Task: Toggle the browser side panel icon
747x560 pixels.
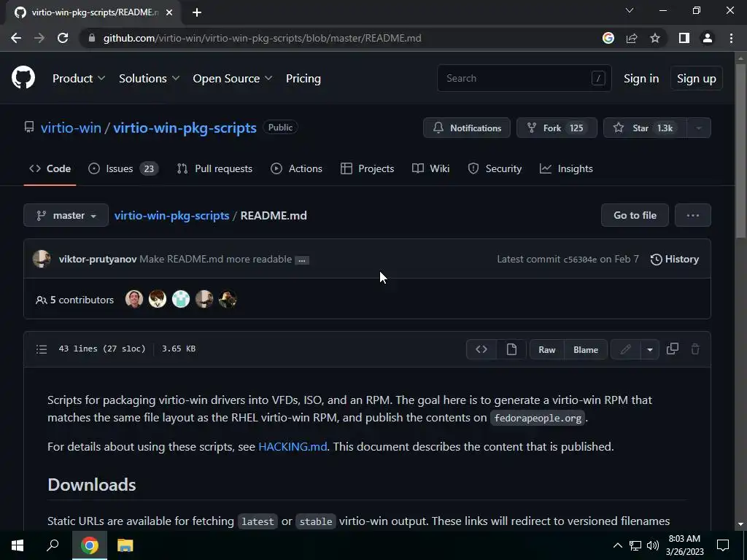Action: [x=684, y=38]
